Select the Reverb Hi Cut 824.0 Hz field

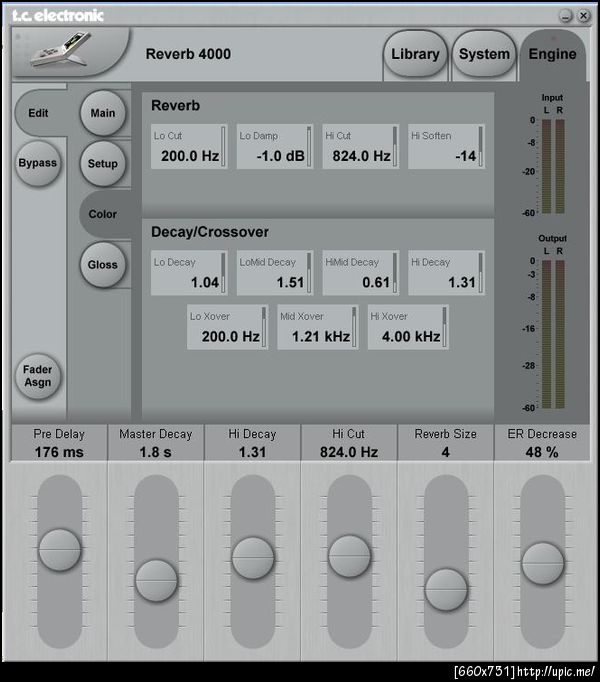point(360,147)
